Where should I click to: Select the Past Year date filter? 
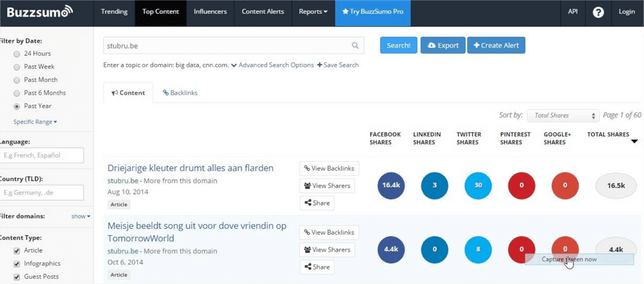tap(17, 107)
